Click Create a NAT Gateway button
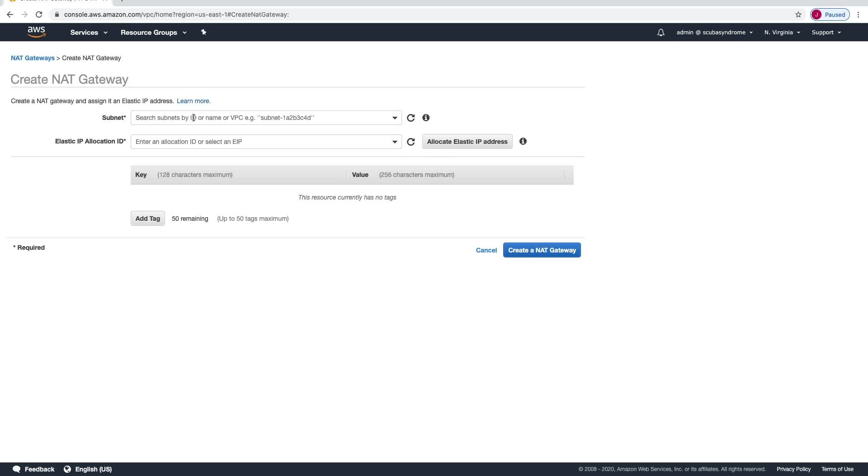Image resolution: width=868 pixels, height=476 pixels. 542,250
